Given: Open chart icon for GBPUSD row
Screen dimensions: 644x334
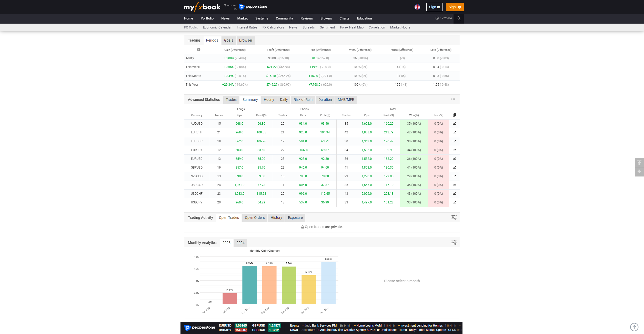Looking at the screenshot, I should 454,167.
